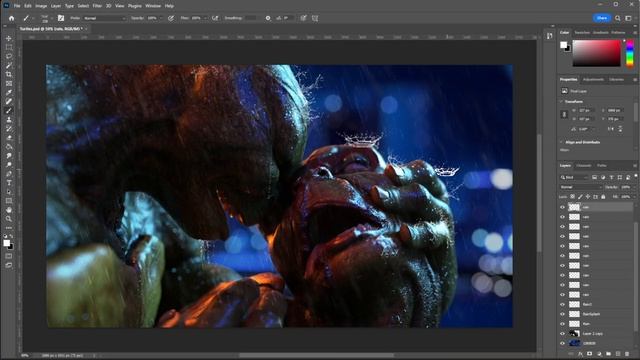Open the brush Mode dropdown
This screenshot has width=640, height=360.
105,18
